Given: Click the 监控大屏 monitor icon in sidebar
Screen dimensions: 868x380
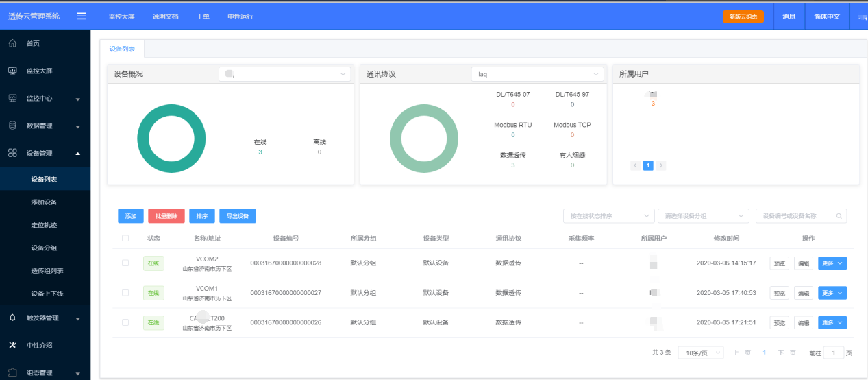Looking at the screenshot, I should [x=12, y=71].
